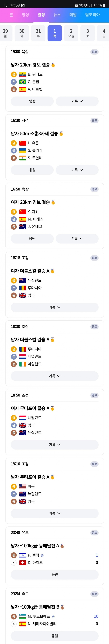
Task: Tap the Israel flag beside P. 팰칙
Action: pos(23,555)
